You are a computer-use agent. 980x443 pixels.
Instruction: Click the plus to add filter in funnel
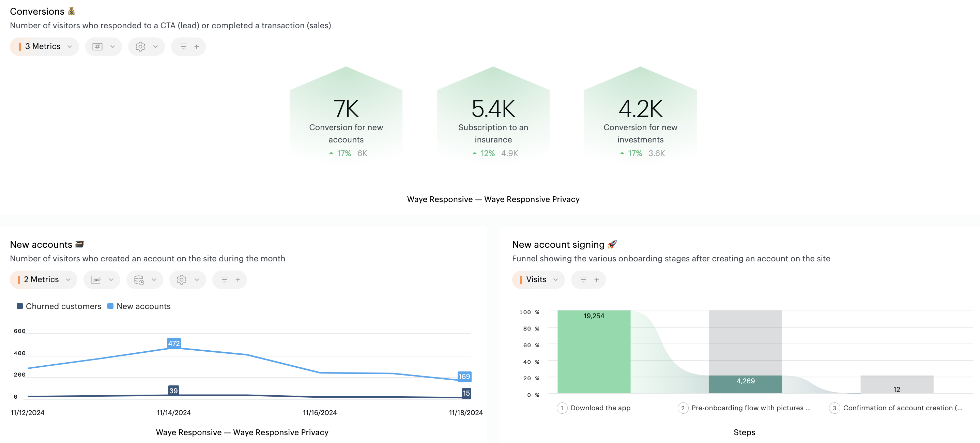597,280
